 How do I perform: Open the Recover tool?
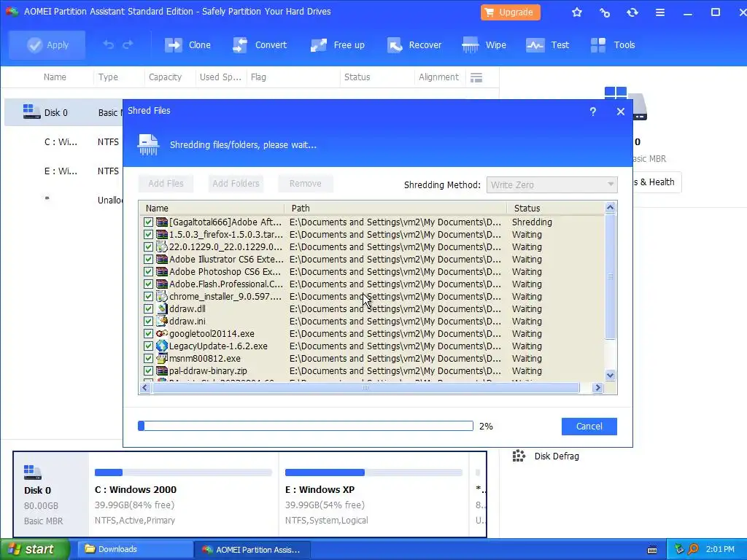coord(414,44)
